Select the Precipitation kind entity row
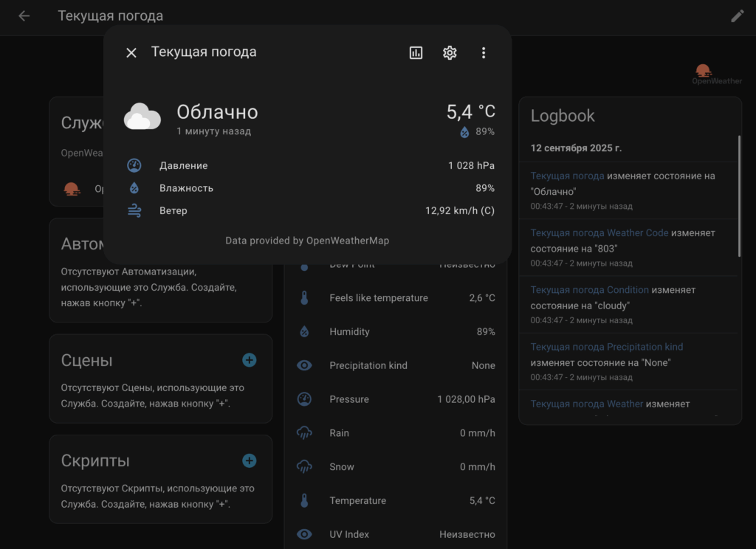 coord(396,365)
